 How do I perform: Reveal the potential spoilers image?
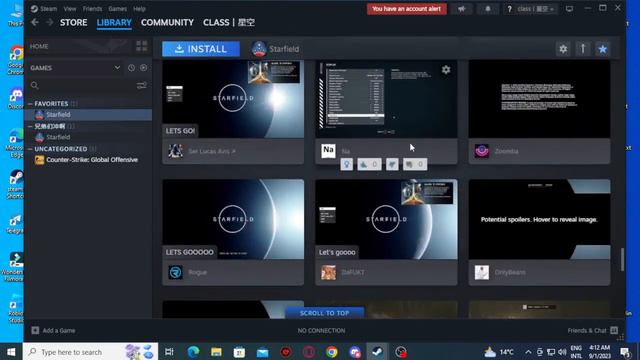pyautogui.click(x=539, y=219)
